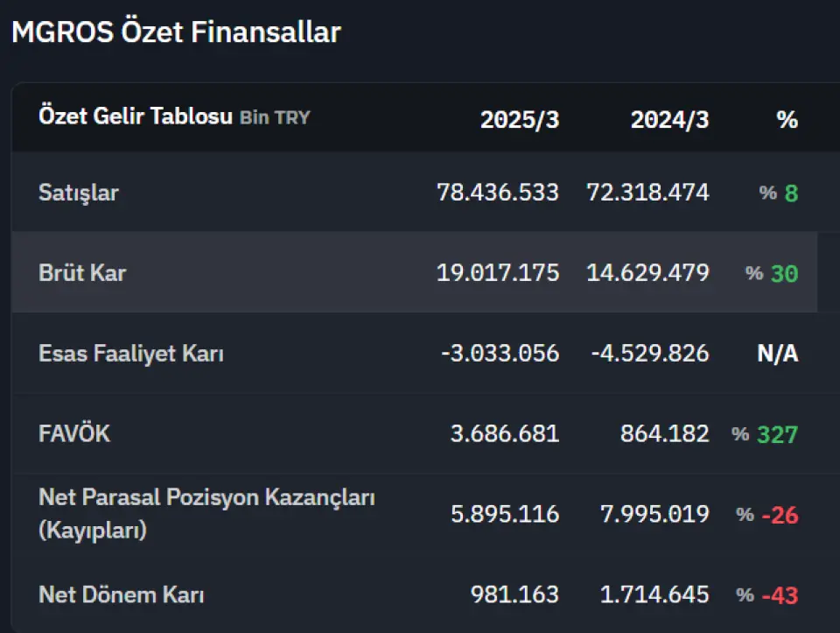Click the % change column header
This screenshot has height=633, width=840.
pyautogui.click(x=787, y=120)
